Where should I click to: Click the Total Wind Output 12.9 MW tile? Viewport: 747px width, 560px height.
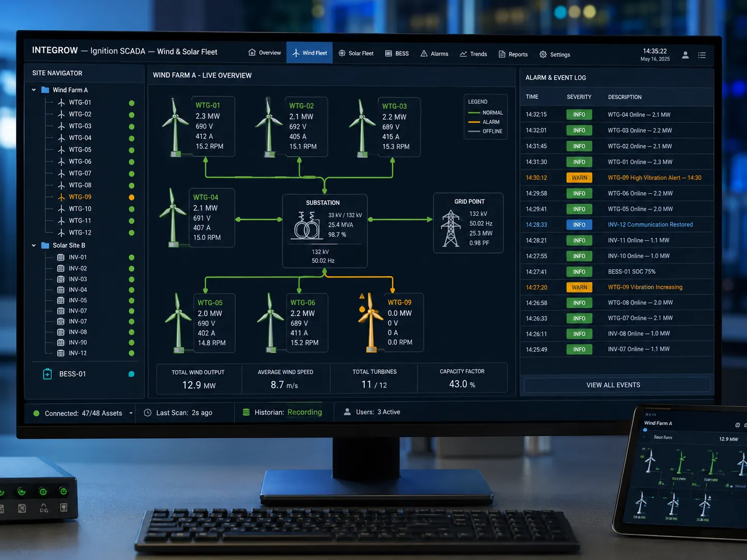199,379
